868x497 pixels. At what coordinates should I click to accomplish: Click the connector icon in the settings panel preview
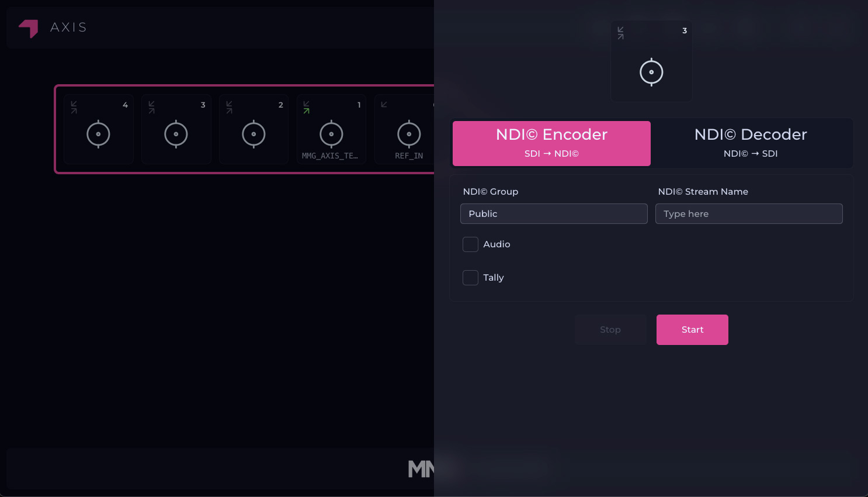651,73
